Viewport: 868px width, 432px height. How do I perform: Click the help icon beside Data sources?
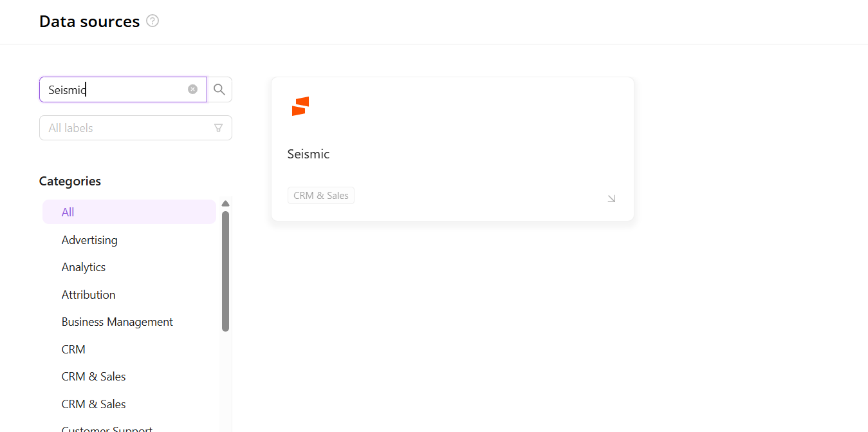pyautogui.click(x=152, y=21)
